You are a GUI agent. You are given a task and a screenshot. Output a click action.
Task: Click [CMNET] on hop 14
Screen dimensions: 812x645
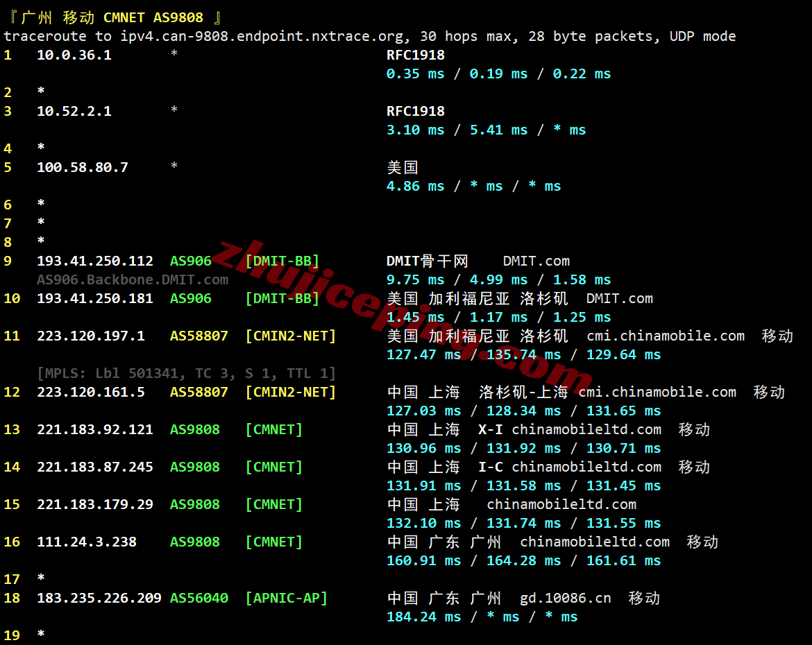[x=274, y=467]
